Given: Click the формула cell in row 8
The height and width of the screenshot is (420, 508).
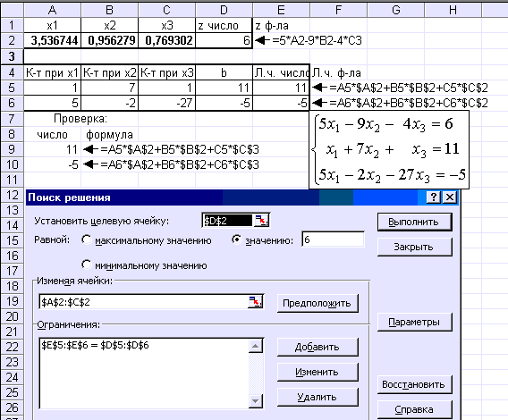Looking at the screenshot, I should pos(109,134).
